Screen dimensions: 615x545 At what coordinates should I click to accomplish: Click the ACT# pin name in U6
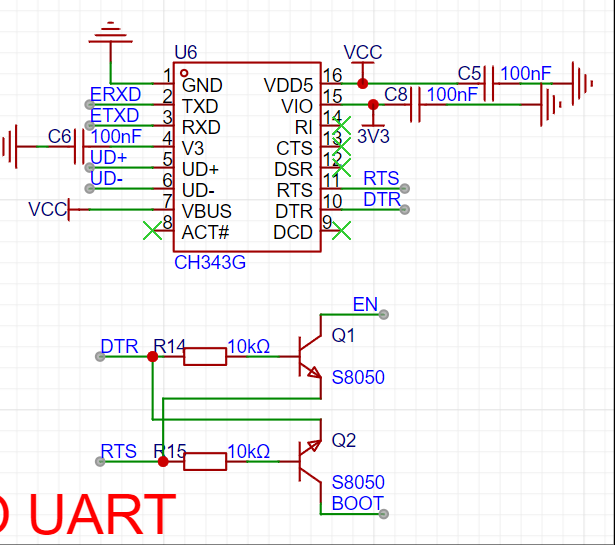(x=205, y=233)
